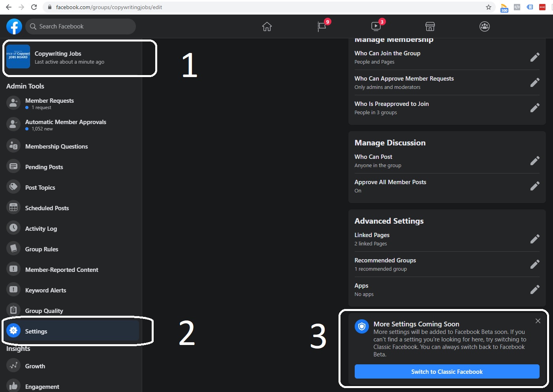
Task: Edit Apps pencil icon
Action: pyautogui.click(x=535, y=290)
